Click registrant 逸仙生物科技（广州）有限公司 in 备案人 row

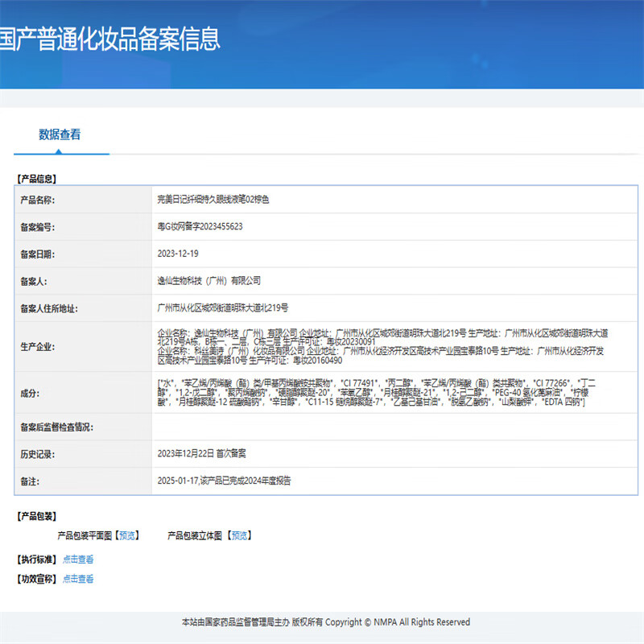[x=209, y=281]
